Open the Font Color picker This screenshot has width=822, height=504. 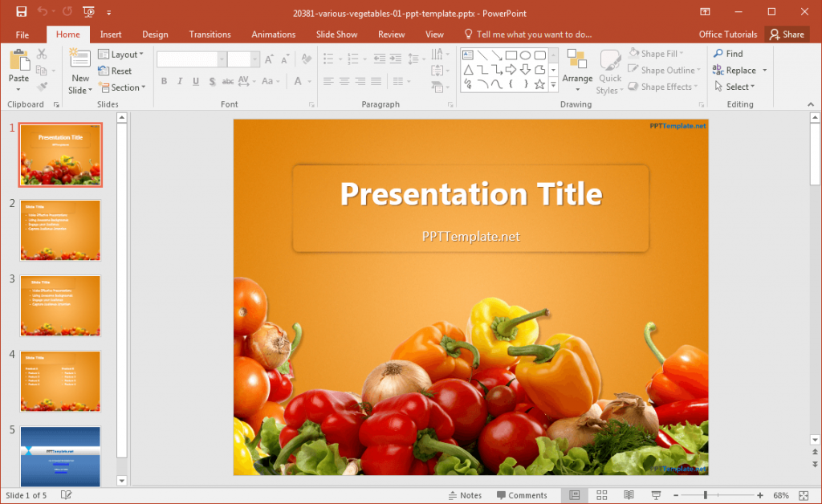[298, 81]
